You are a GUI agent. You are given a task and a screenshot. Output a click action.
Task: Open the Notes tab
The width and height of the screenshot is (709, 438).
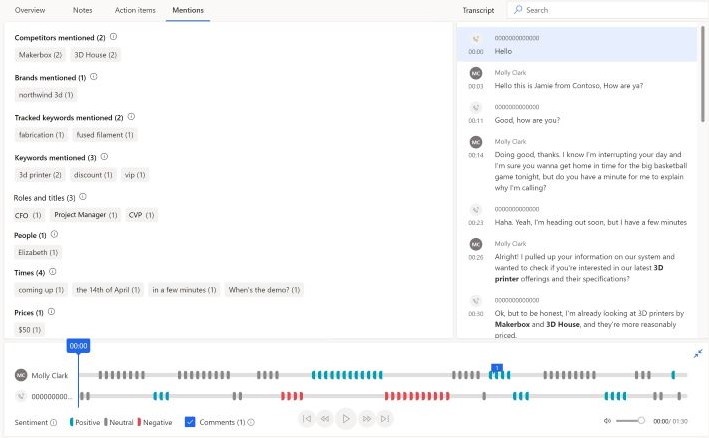(83, 9)
